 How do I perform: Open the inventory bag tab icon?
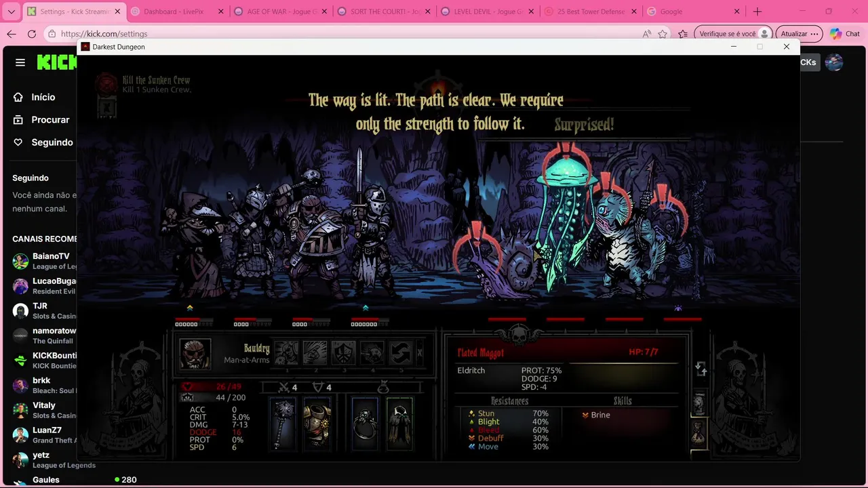click(x=698, y=432)
